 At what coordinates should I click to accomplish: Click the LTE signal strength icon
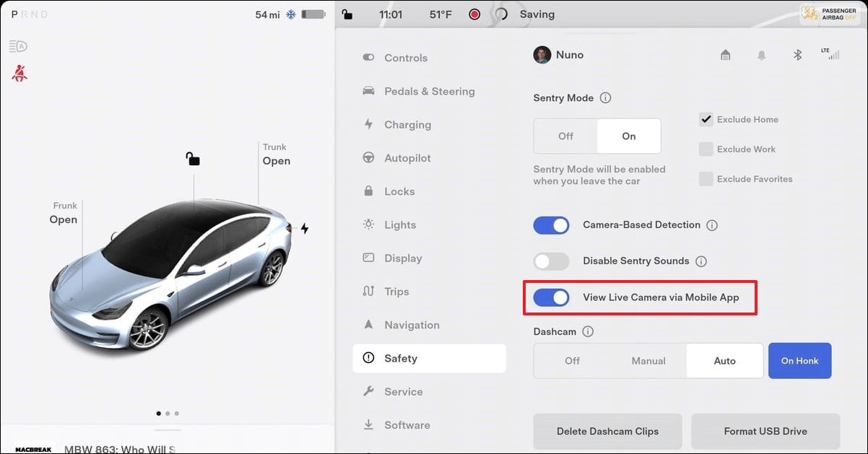click(x=830, y=53)
